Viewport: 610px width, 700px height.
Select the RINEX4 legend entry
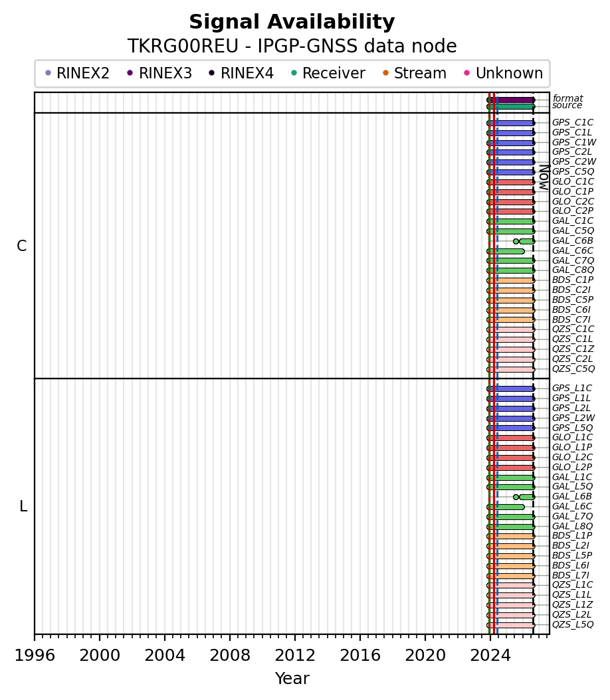[241, 73]
